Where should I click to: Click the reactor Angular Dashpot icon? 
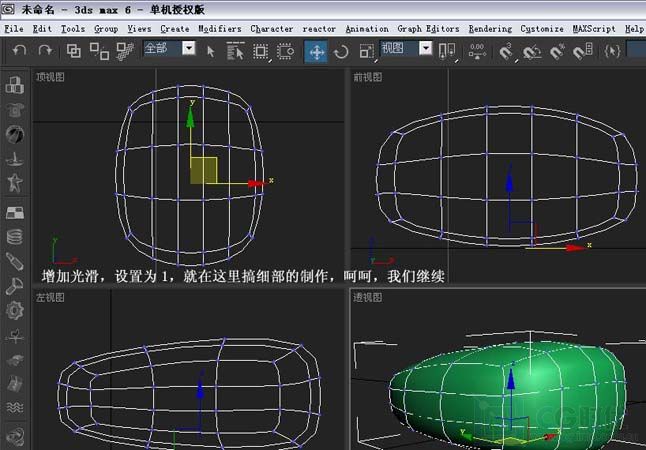(15, 286)
